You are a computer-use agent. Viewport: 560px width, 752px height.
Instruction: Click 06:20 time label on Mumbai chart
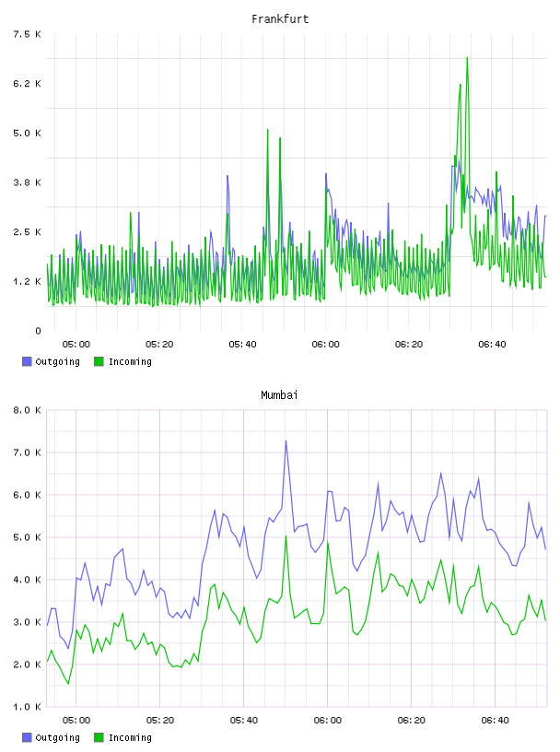point(412,721)
